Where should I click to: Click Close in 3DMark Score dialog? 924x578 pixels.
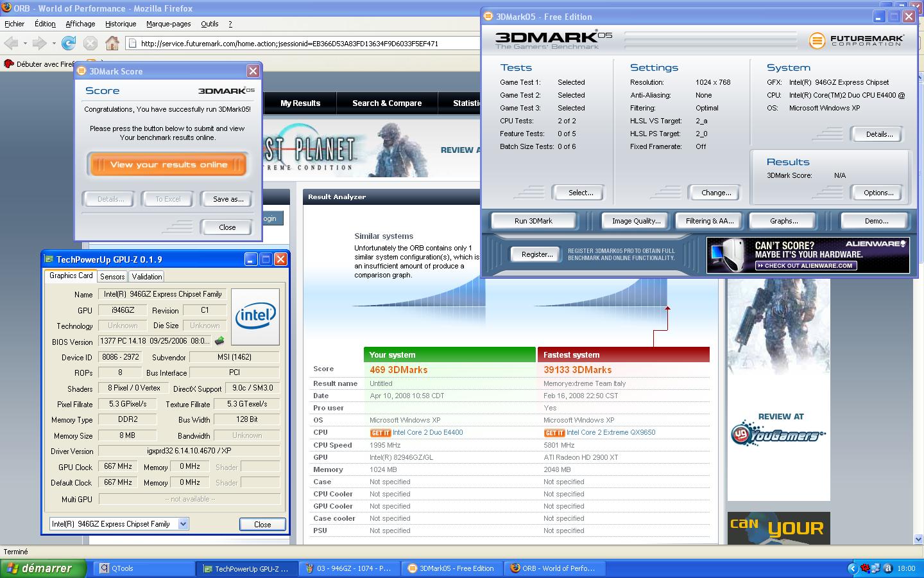point(227,227)
